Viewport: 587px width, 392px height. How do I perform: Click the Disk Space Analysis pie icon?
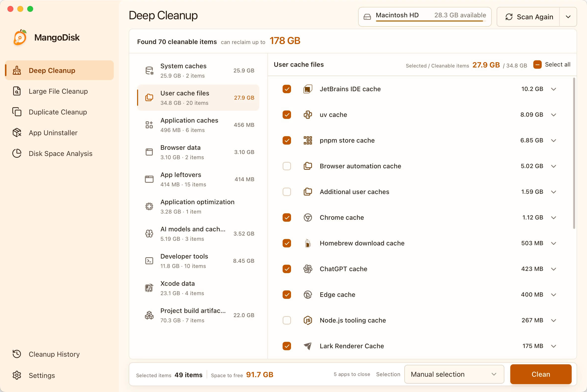[x=17, y=153]
